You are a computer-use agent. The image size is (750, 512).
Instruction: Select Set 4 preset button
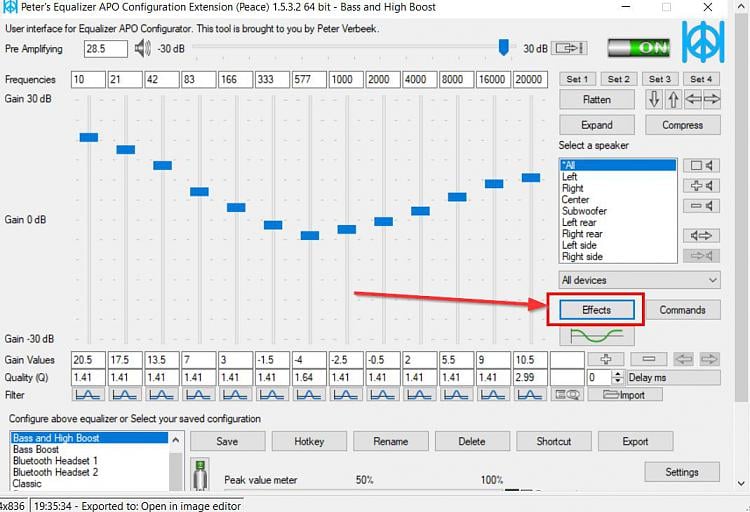pos(701,79)
